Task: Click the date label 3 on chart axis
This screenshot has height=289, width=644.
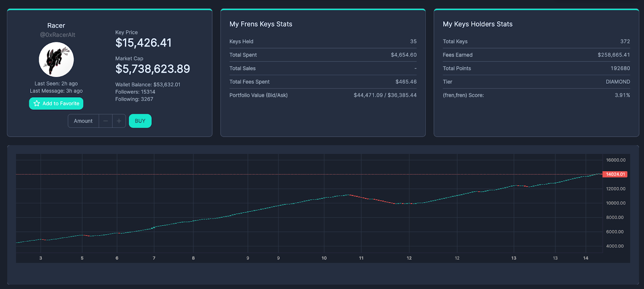Action: (41, 258)
